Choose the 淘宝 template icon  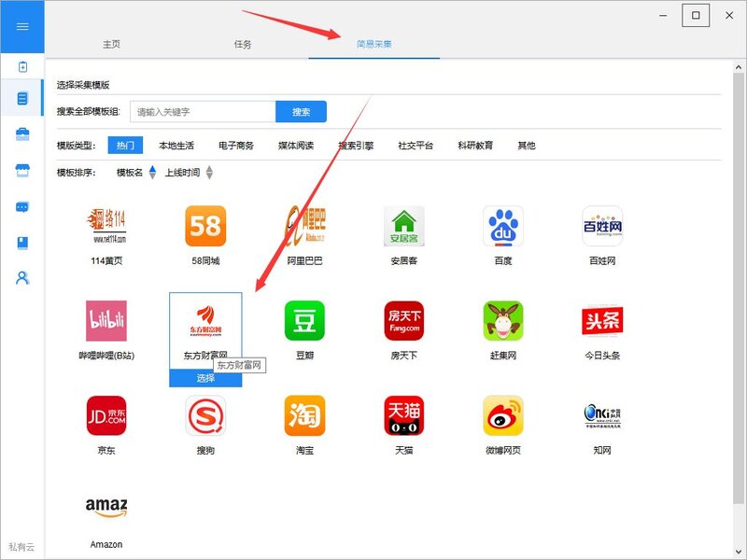(305, 415)
